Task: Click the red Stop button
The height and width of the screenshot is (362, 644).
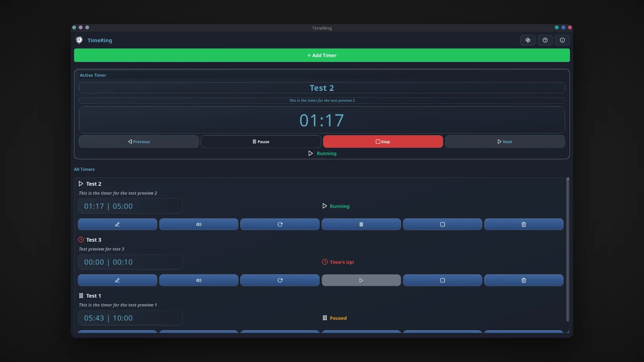Action: click(x=383, y=142)
